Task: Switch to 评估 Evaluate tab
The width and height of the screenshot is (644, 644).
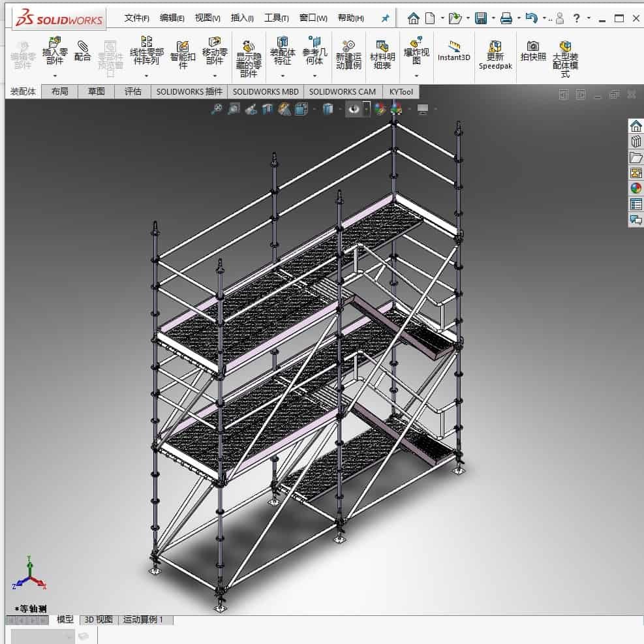Action: (x=132, y=91)
